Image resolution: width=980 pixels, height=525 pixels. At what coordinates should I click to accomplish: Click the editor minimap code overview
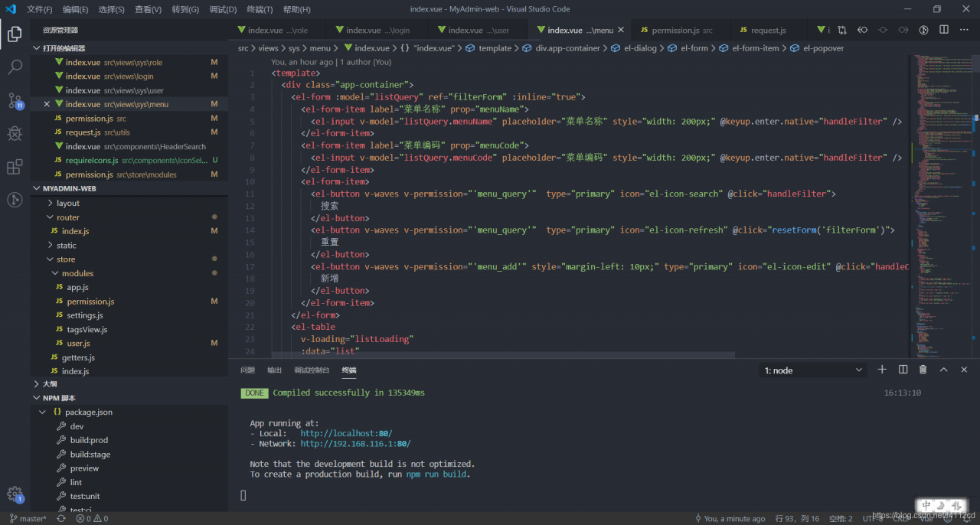941,207
